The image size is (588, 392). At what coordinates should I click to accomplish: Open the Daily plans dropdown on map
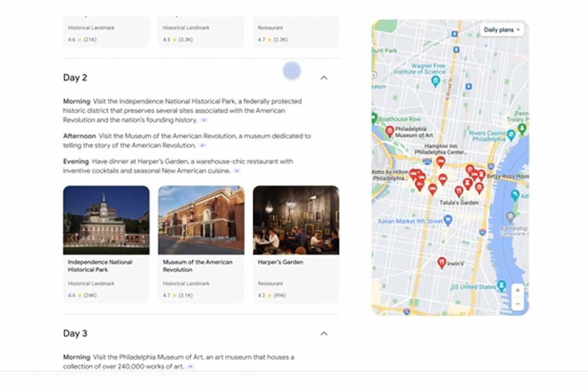502,30
